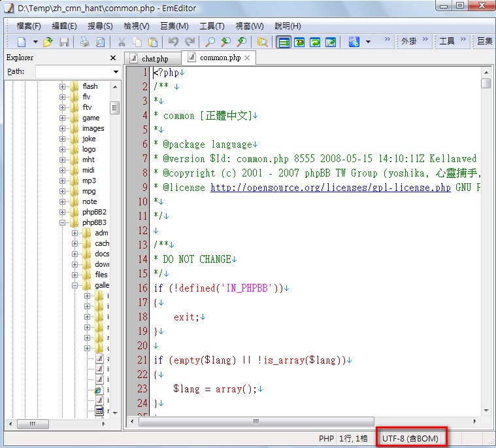Image resolution: width=496 pixels, height=448 pixels.
Task: Cut selection using the scissors icon
Action: point(122,42)
